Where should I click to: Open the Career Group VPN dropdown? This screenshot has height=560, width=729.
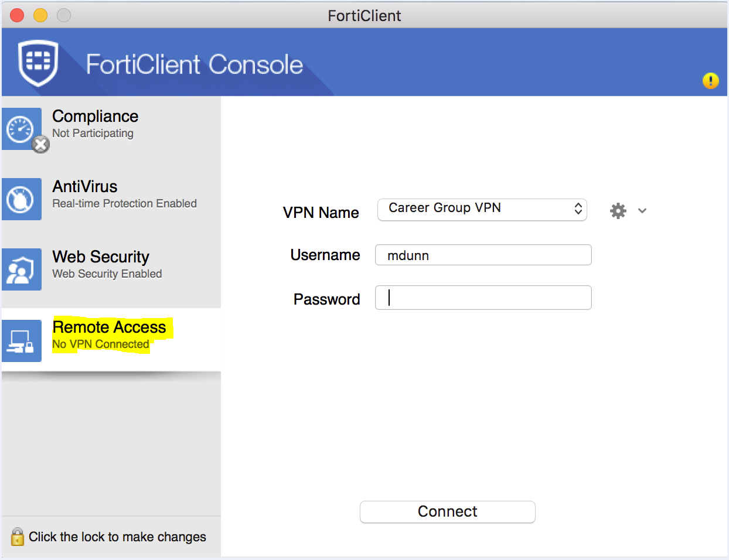click(x=482, y=209)
